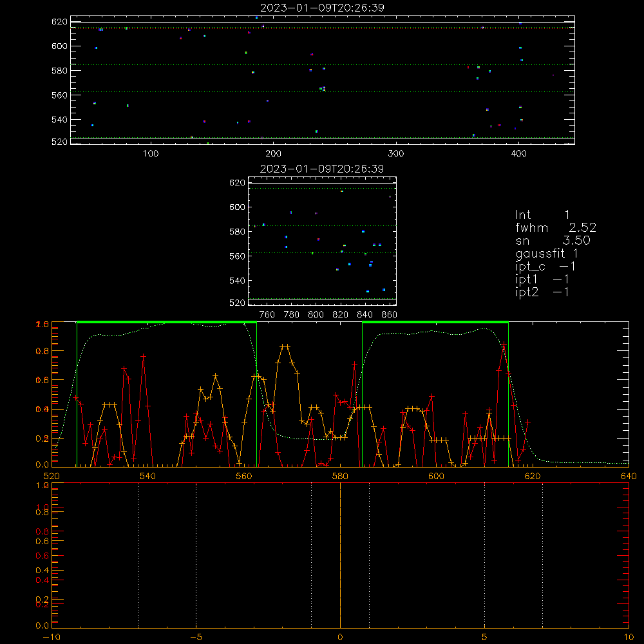Click the 'ipt_c -1' parameter line
The height and width of the screenshot is (644, 644).
(545, 267)
